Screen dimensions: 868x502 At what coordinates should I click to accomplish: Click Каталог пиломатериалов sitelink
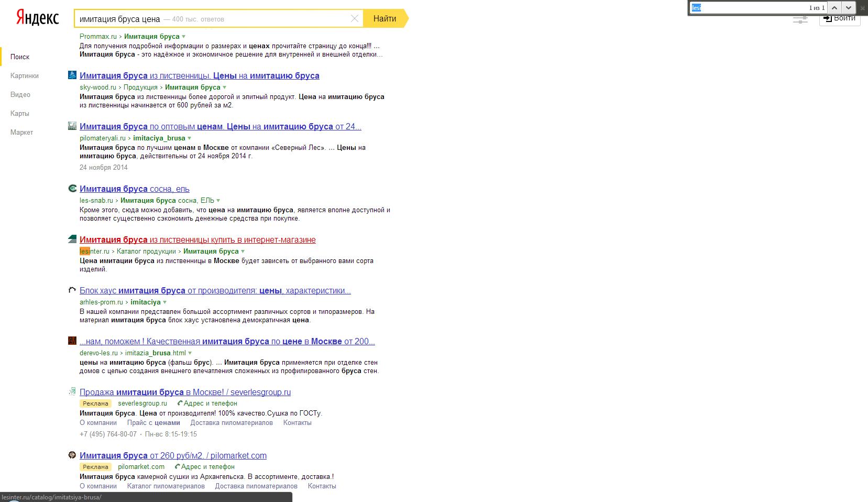point(166,486)
